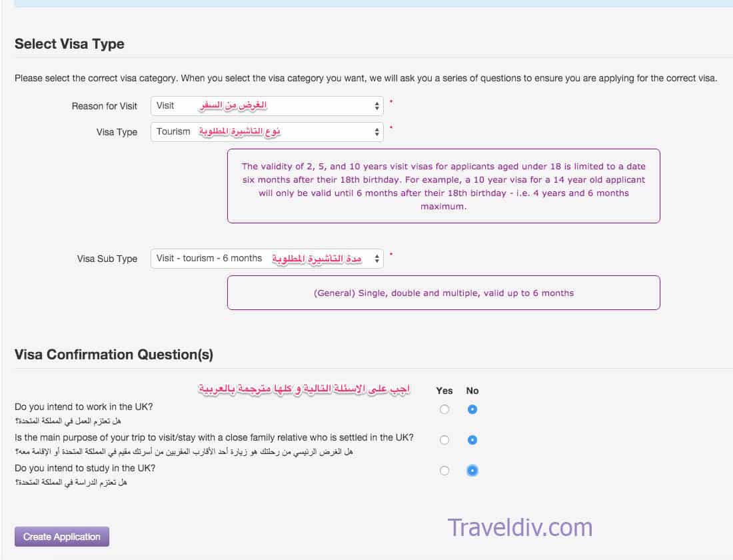The image size is (733, 560).
Task: Click the Visa Type dropdown arrow icon
Action: coord(376,132)
